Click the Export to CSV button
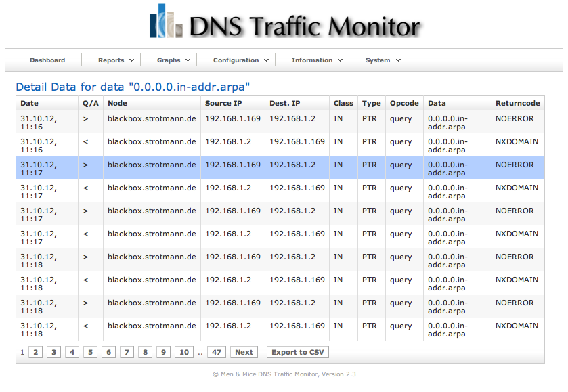Viewport: 568px width, 392px height. (297, 352)
